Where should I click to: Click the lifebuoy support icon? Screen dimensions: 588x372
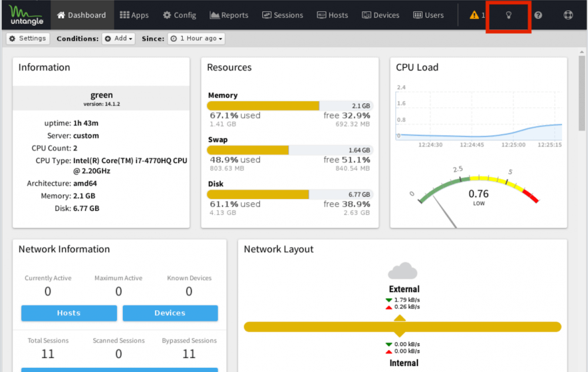pyautogui.click(x=568, y=15)
